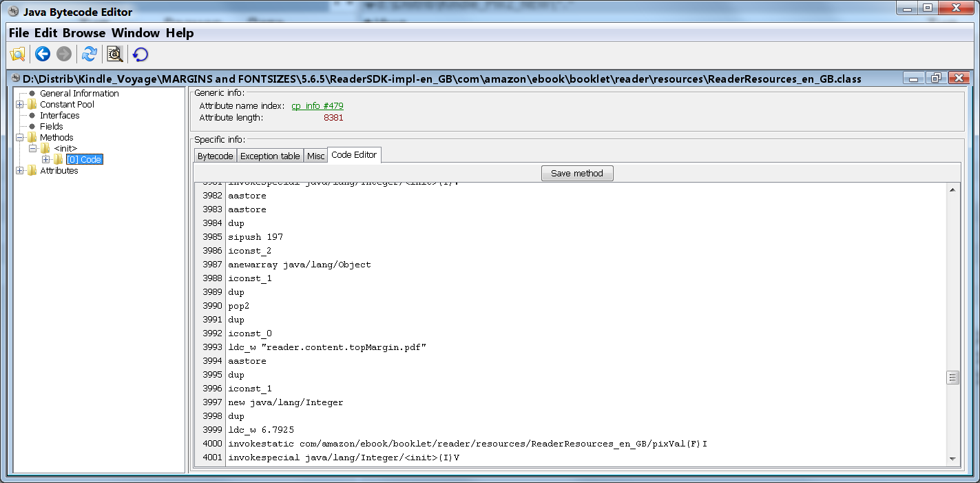Click the 'iconst_2' instruction line
The height and width of the screenshot is (483, 980).
pyautogui.click(x=250, y=251)
